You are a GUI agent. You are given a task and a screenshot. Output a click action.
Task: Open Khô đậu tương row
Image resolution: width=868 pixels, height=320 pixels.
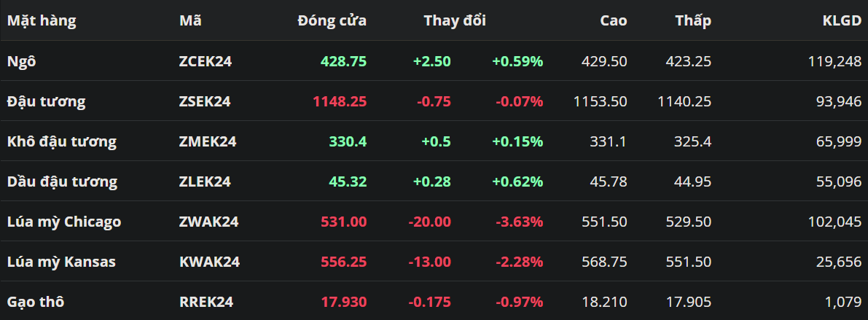62,141
